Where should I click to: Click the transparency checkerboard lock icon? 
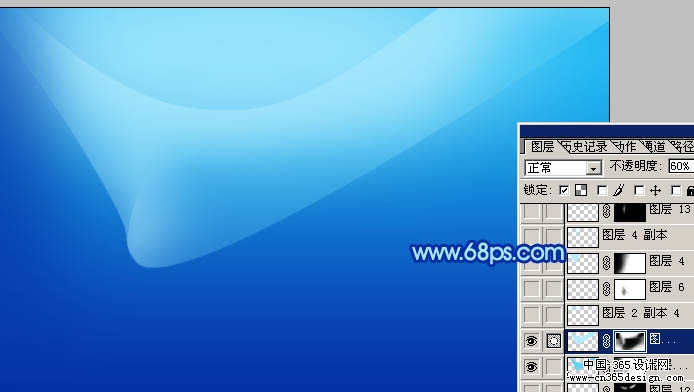click(x=581, y=190)
